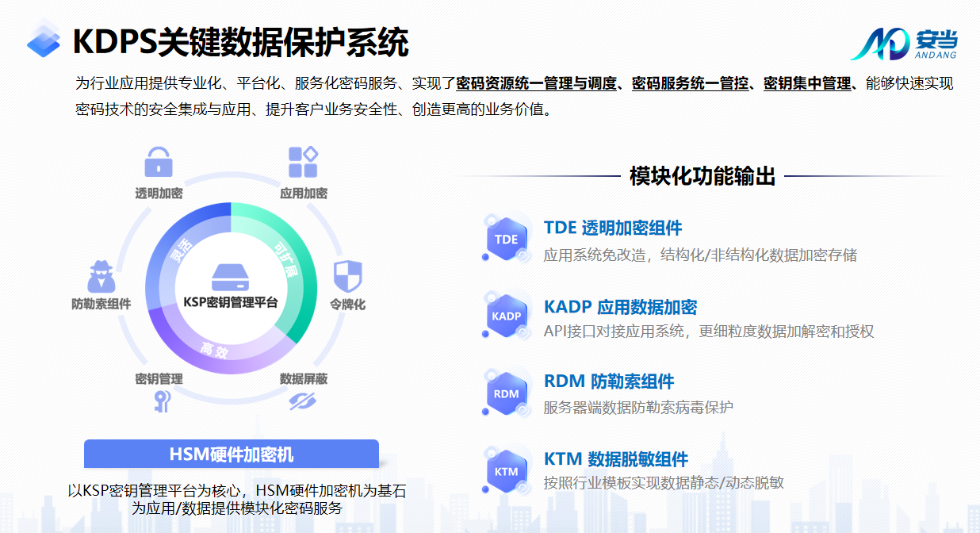Click the 模块化功能输出 section heading
This screenshot has height=533, width=980.
(702, 176)
